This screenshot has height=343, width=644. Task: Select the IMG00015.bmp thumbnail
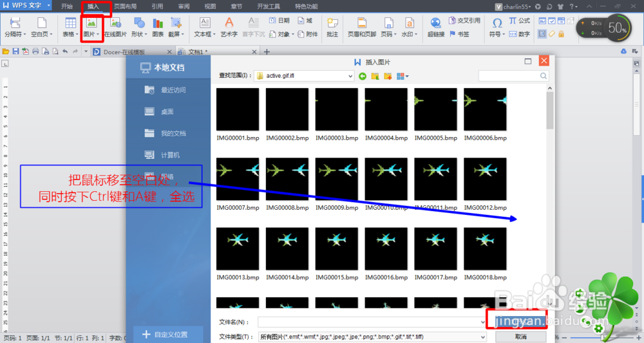pos(336,249)
